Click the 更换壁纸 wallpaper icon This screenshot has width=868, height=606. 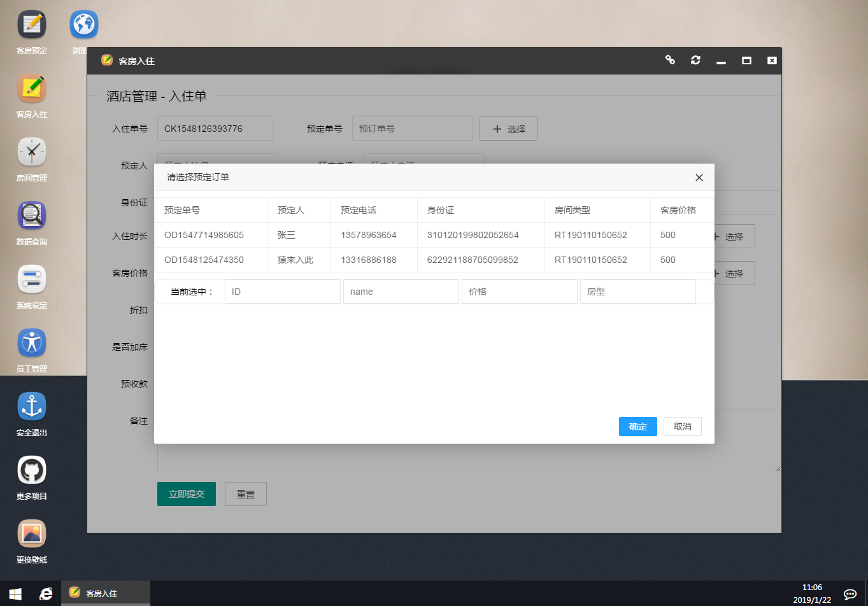point(32,534)
